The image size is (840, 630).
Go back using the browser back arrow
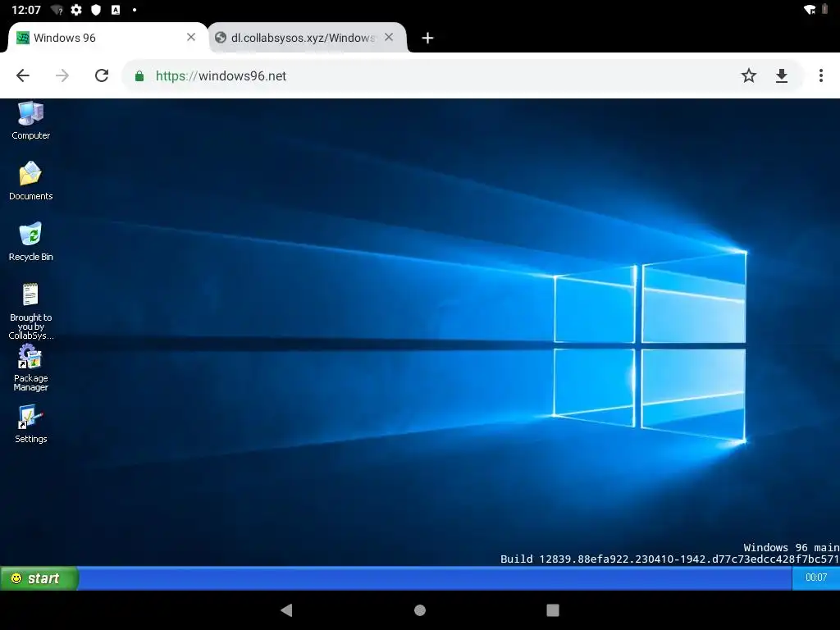click(x=23, y=75)
